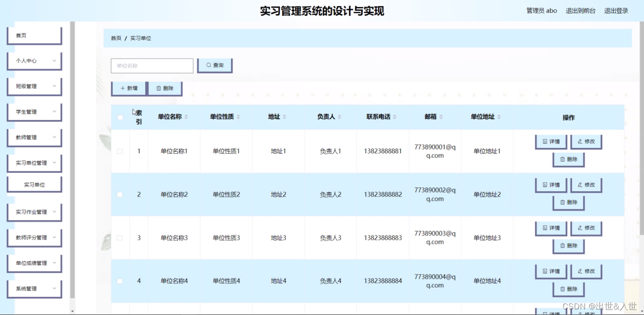Check the checkbox for row 1

(120, 151)
